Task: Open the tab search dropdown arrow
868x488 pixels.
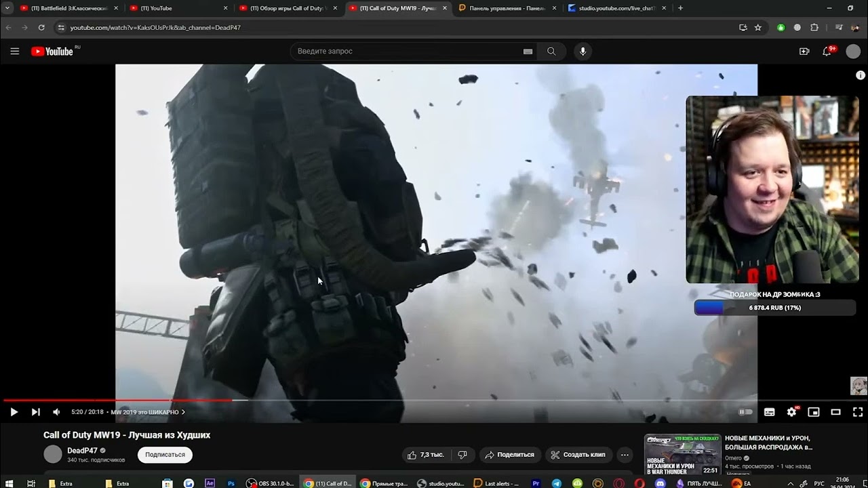Action: point(7,8)
